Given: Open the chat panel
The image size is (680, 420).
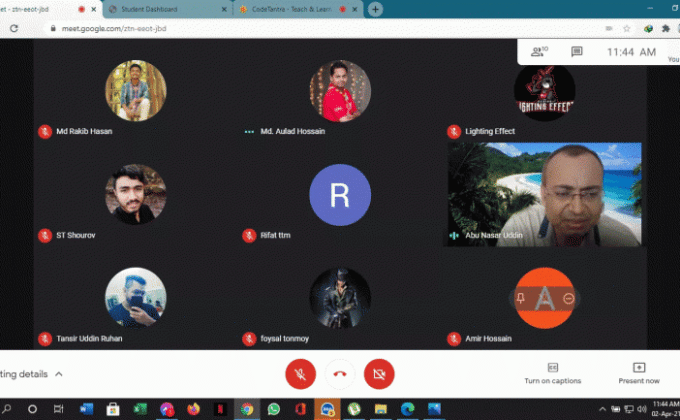Looking at the screenshot, I should point(576,52).
